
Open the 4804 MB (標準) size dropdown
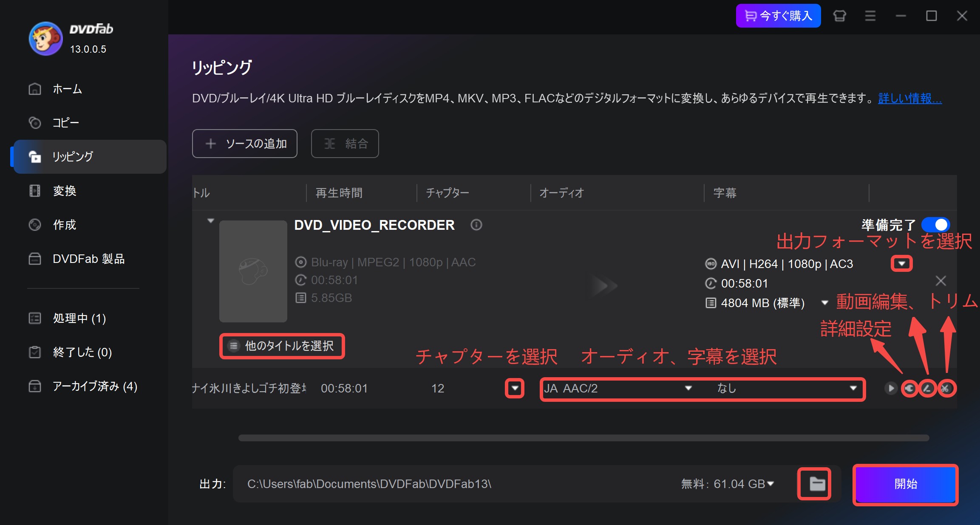824,303
